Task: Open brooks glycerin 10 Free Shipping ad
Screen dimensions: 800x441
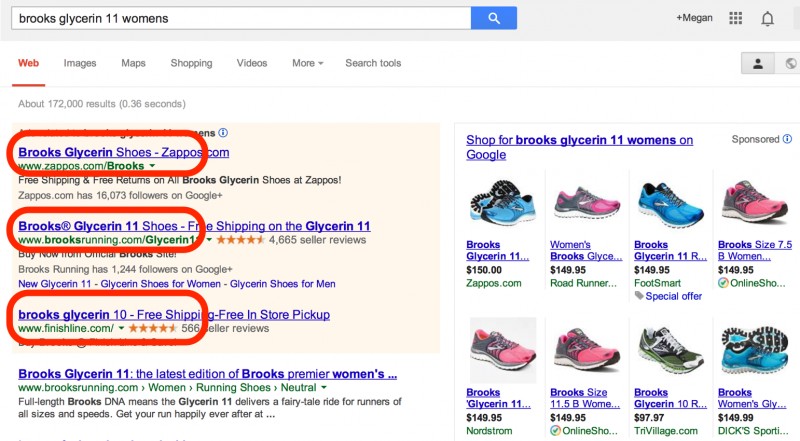Action: click(174, 314)
